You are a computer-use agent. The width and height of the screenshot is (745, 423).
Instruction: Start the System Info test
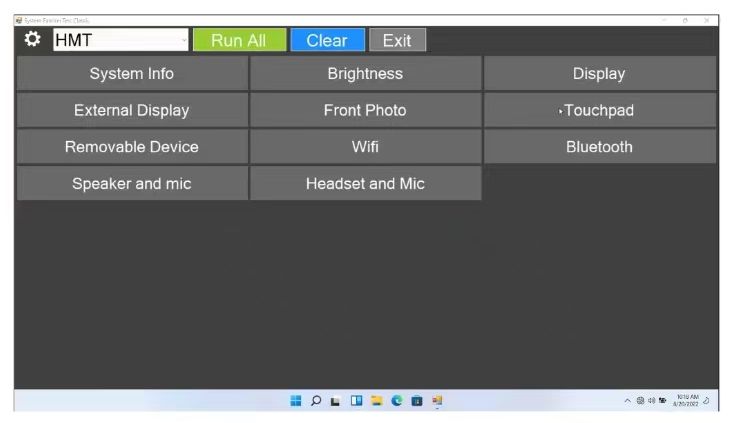pyautogui.click(x=132, y=74)
